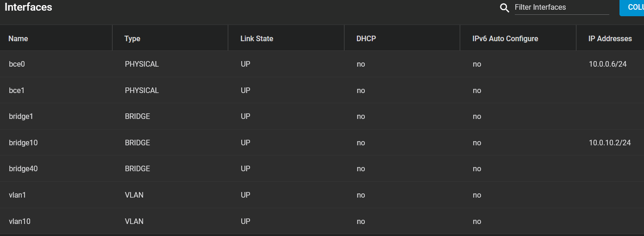Viewport: 644px width, 236px height.
Task: Select the bce1 interface row
Action: 322,90
